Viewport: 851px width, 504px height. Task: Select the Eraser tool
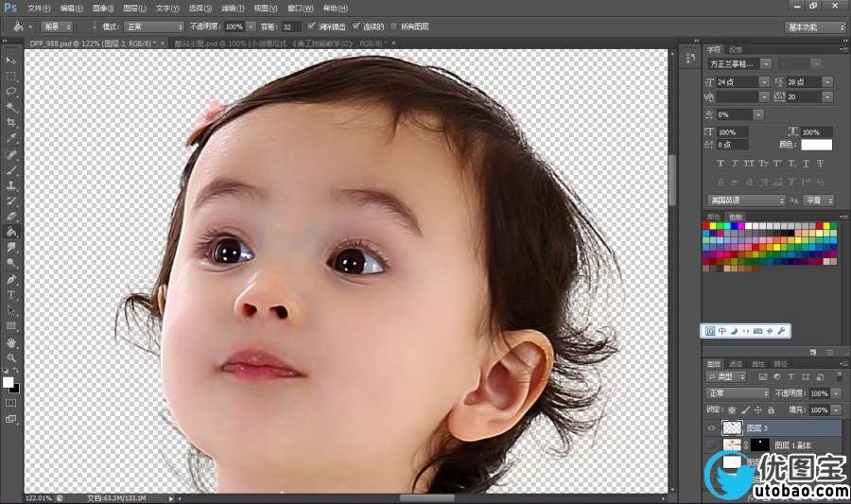click(10, 216)
